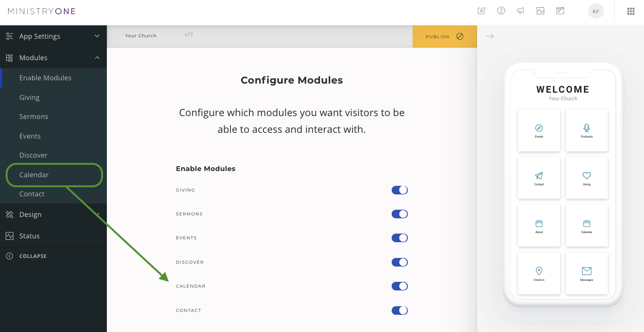Click the Modules stack icon in sidebar
This screenshot has width=644, height=332.
coord(10,58)
